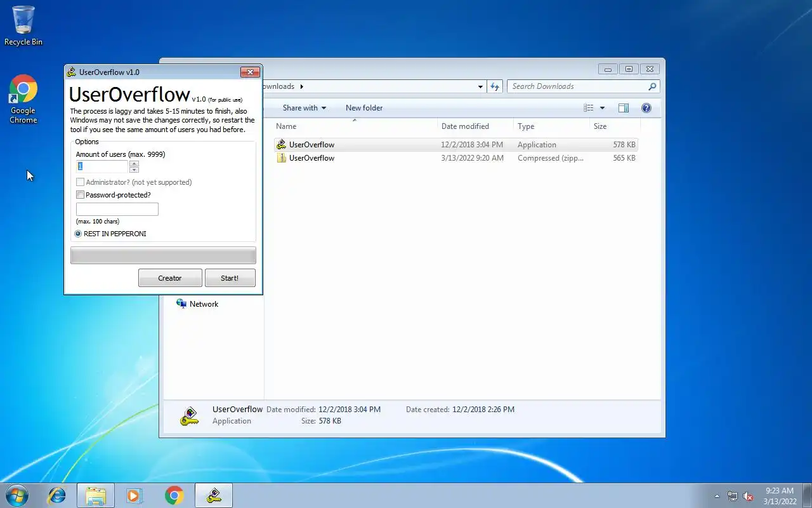Click New folder in the Explorer toolbar

coord(364,108)
